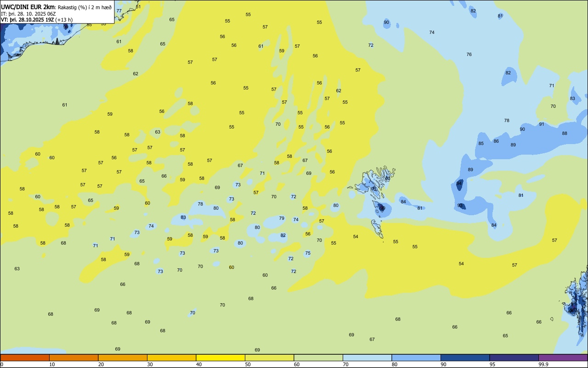This screenshot has height=368, width=588.
Task: Click the dark orange 0–10 legend swatch
Action: click(25, 357)
